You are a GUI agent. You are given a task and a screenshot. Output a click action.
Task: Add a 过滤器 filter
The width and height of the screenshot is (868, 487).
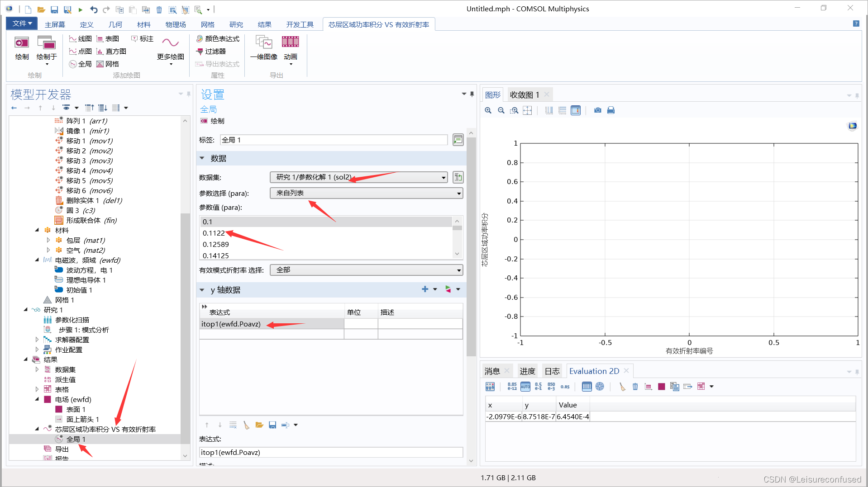coord(211,52)
